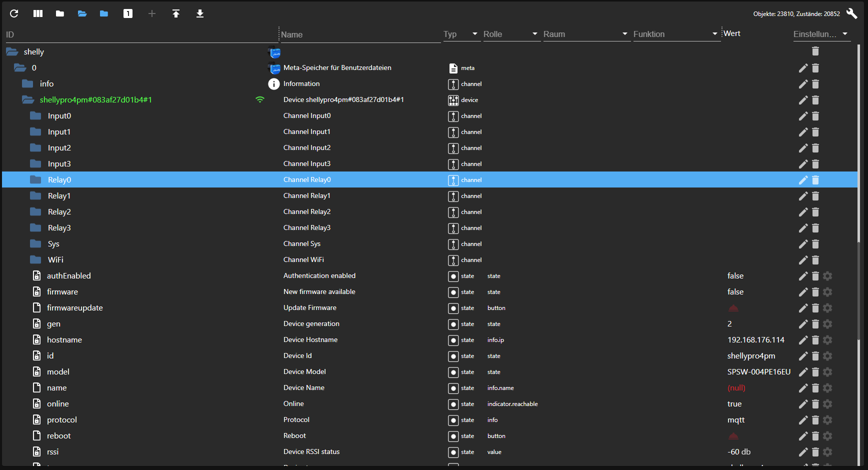Expand the Relay1 folder
Image resolution: width=868 pixels, height=470 pixels.
tap(35, 196)
